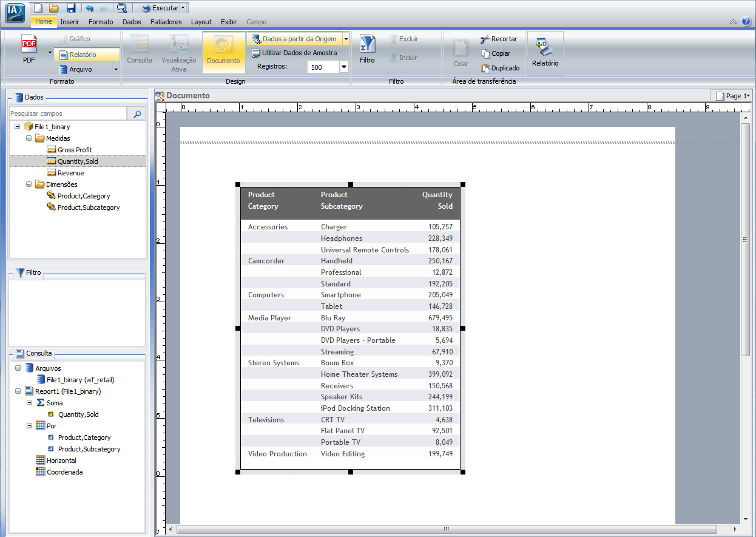Collapse the Por node in Consulta
The width and height of the screenshot is (756, 537).
tap(29, 426)
